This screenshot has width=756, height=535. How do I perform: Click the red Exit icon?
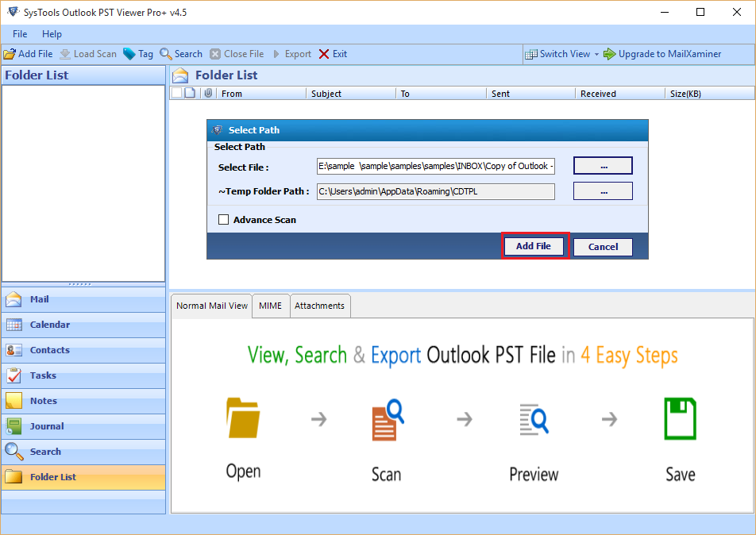[x=324, y=54]
